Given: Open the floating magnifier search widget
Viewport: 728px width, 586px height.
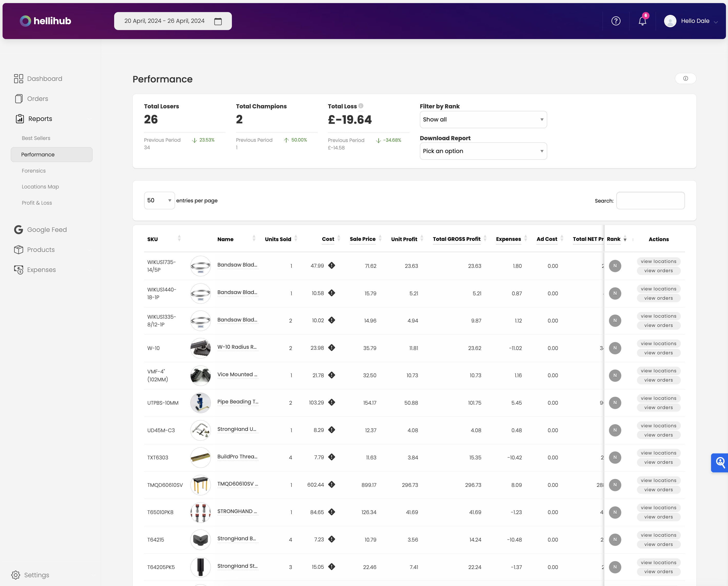Looking at the screenshot, I should point(720,462).
